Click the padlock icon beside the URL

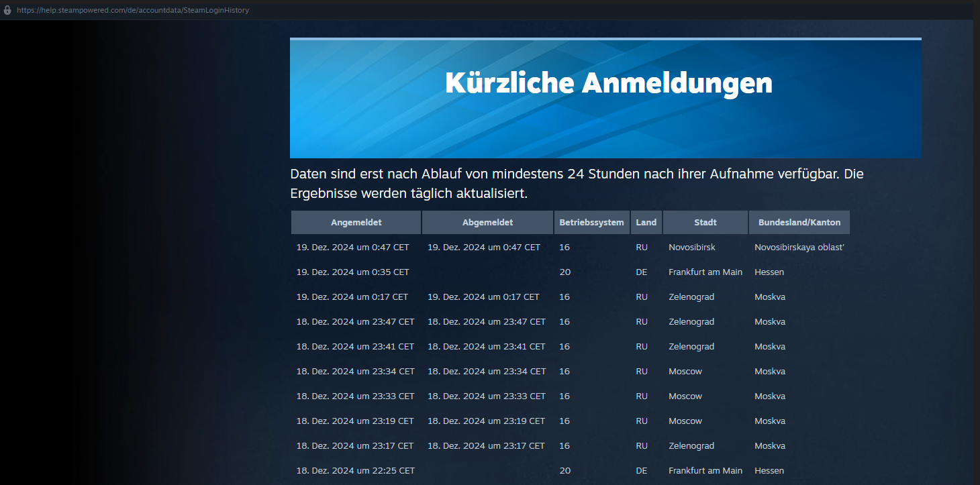7,10
